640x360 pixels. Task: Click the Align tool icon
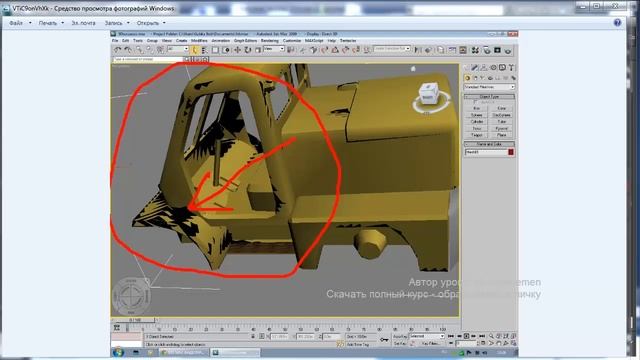[x=428, y=50]
